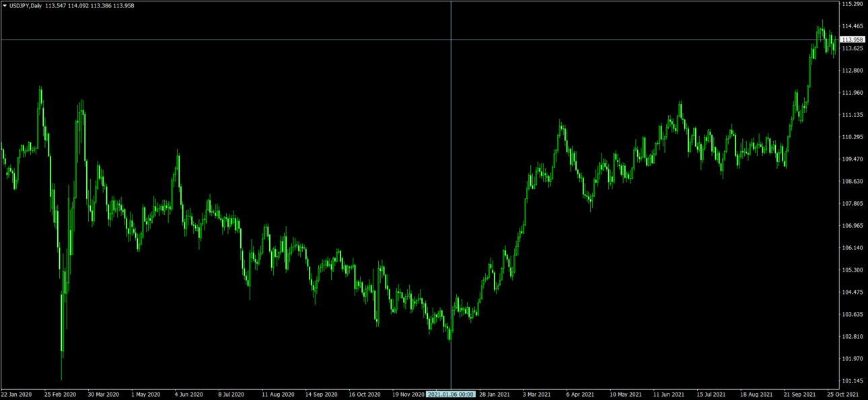Click 113.625 on the price axis
868x400 pixels.
(852, 48)
